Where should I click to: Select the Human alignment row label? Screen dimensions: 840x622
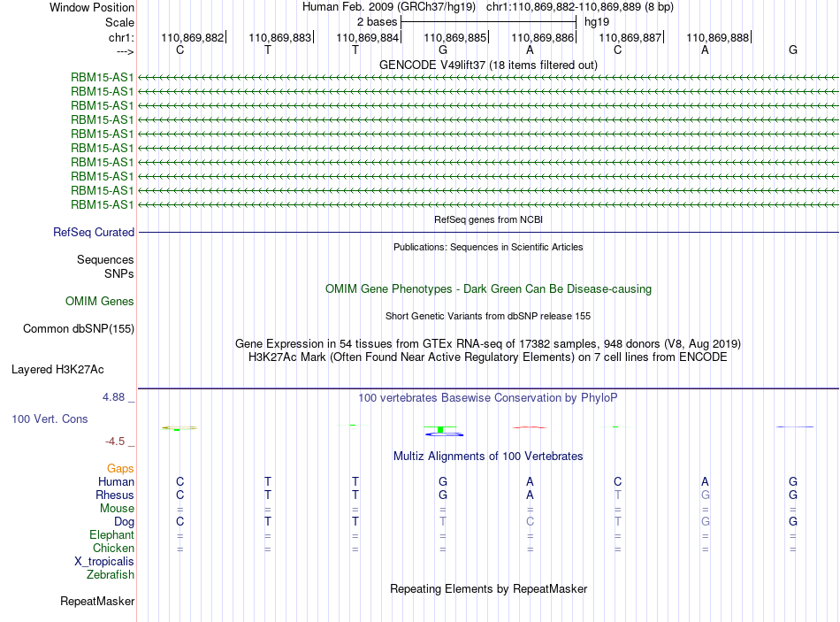pyautogui.click(x=116, y=481)
